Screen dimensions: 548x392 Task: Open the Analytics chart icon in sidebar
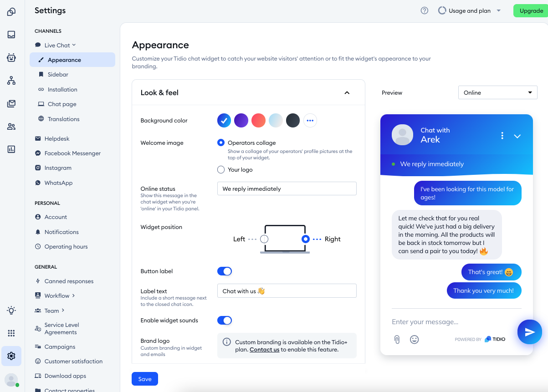coord(11,149)
